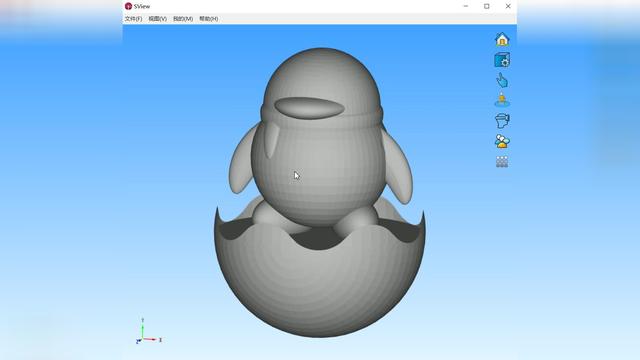Click the collaboration people icon
Viewport: 640px width, 360px height.
click(x=502, y=141)
